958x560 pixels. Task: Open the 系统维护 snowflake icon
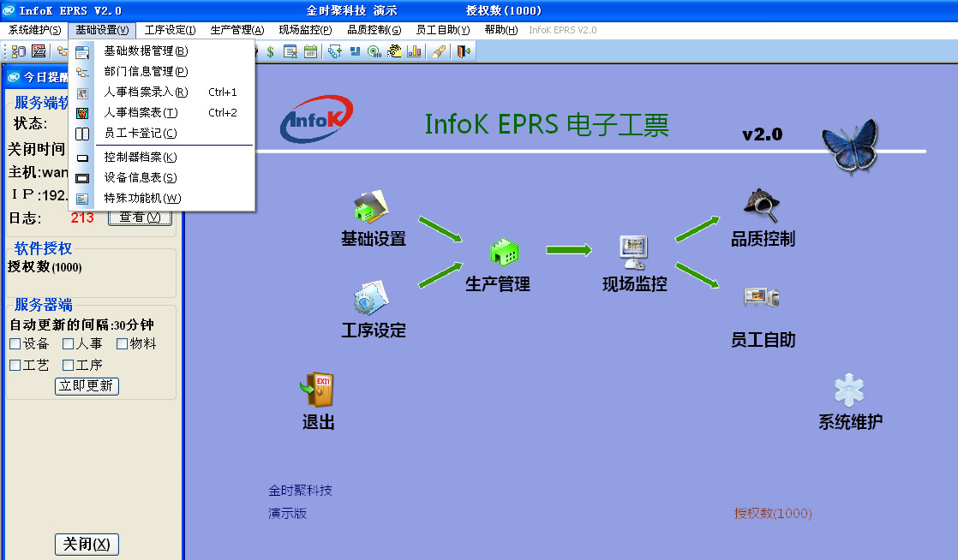pyautogui.click(x=849, y=390)
